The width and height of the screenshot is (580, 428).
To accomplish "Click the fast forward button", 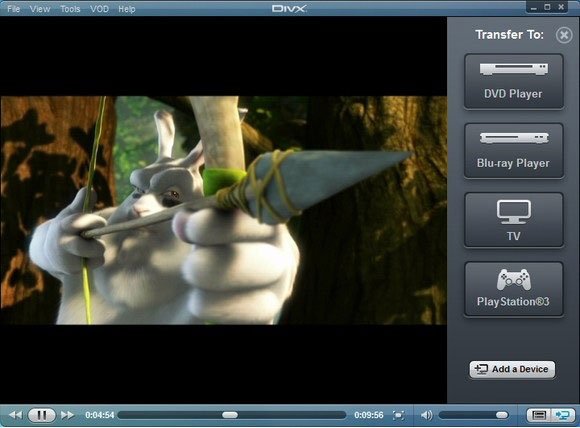I will 67,415.
